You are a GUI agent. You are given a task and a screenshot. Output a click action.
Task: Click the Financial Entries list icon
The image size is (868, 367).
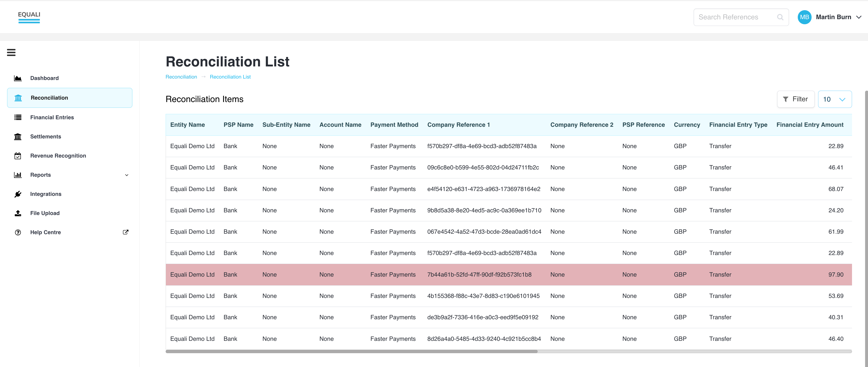18,117
